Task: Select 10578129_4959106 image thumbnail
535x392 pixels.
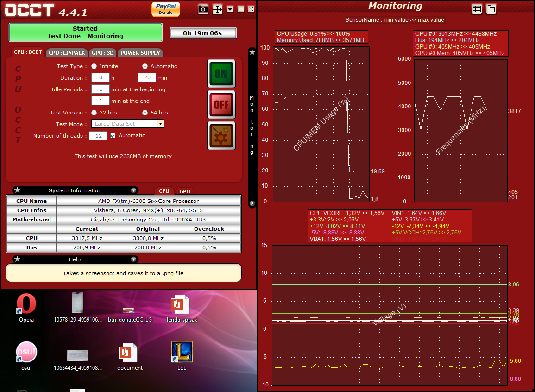Action: tap(78, 307)
